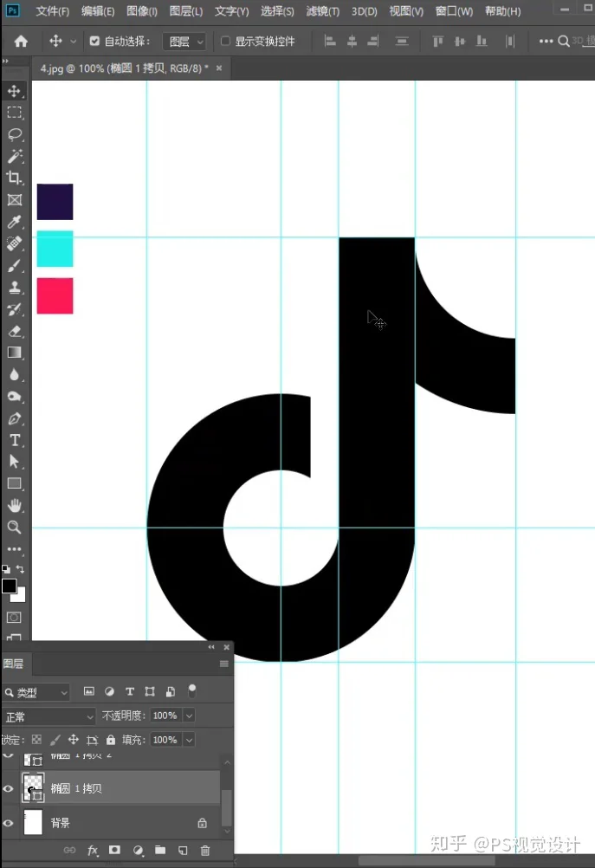
Task: Select the Type tool
Action: point(15,440)
